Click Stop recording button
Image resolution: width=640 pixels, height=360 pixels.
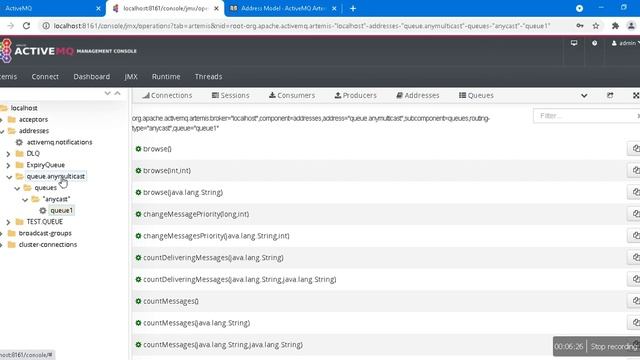click(614, 347)
